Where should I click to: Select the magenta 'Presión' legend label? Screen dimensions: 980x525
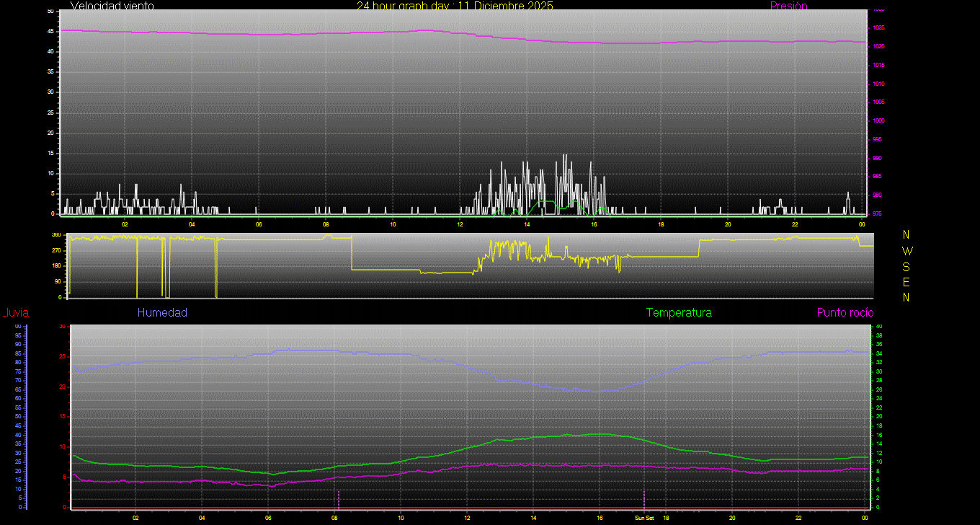pos(788,6)
